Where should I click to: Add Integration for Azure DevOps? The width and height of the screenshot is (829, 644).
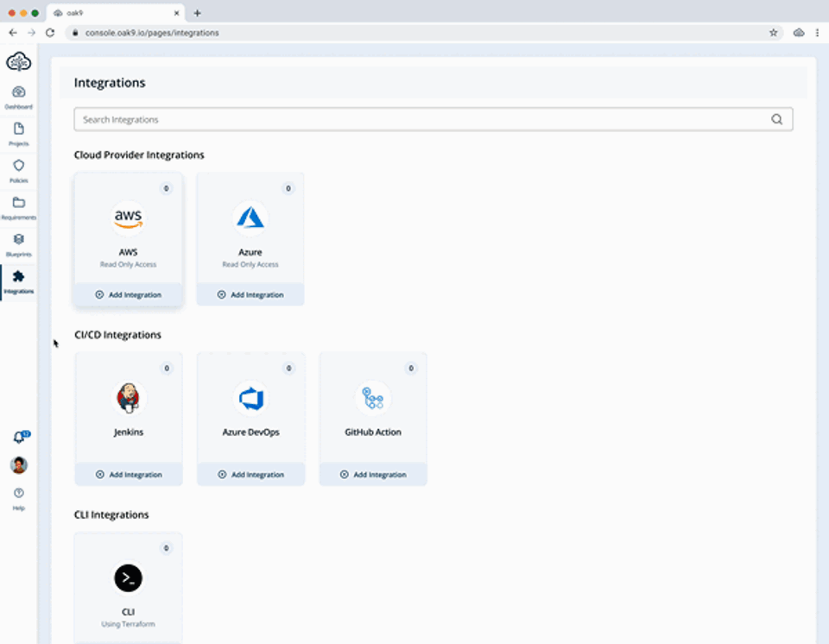click(x=251, y=474)
